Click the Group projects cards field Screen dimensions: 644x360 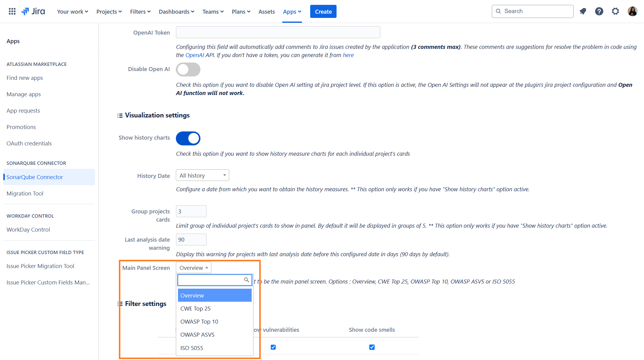[x=191, y=211]
